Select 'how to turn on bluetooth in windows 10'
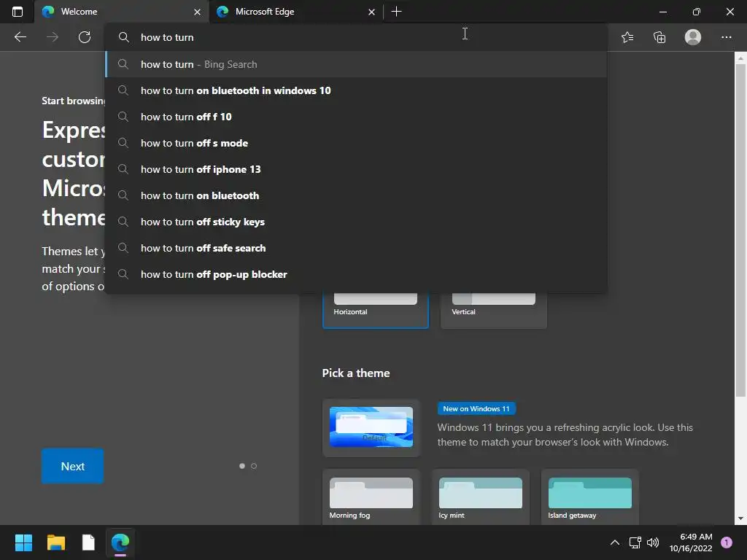747x560 pixels. (356, 90)
